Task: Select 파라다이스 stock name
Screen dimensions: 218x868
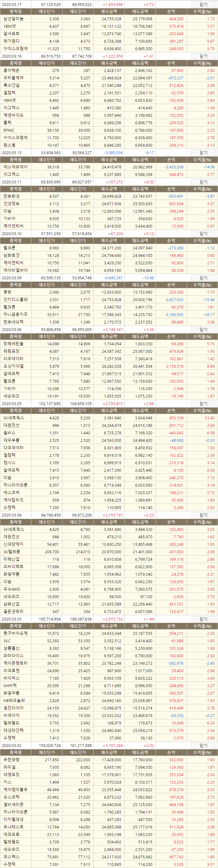Action: point(13,656)
